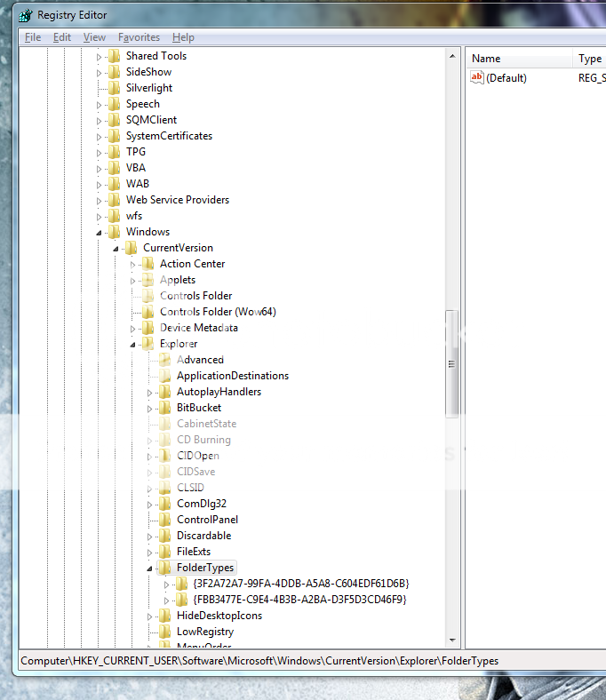This screenshot has width=606, height=700.
Task: Select the ApplicationDestinations key
Action: point(233,376)
